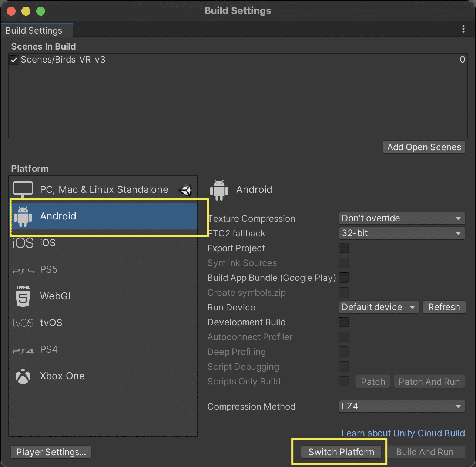This screenshot has width=476, height=467.
Task: Toggle the Symlink Sources checkbox
Action: [344, 263]
